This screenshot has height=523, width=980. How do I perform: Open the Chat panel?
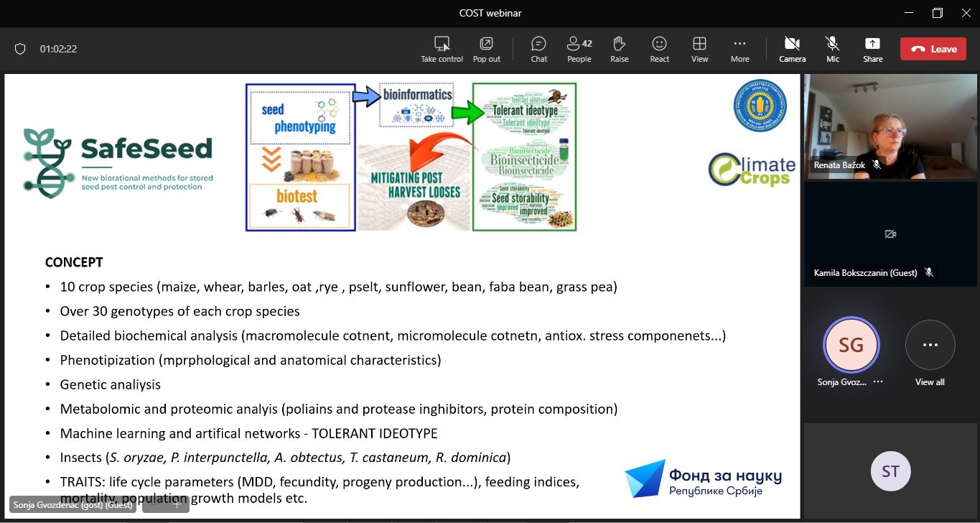(538, 49)
